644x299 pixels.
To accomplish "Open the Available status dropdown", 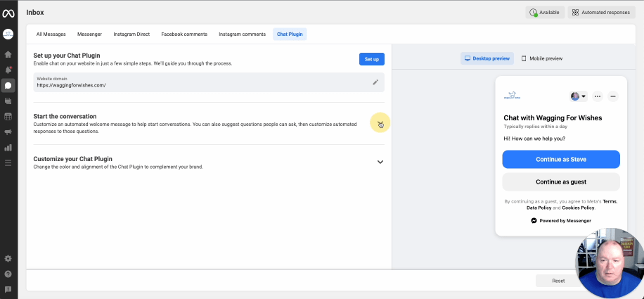I will [545, 13].
